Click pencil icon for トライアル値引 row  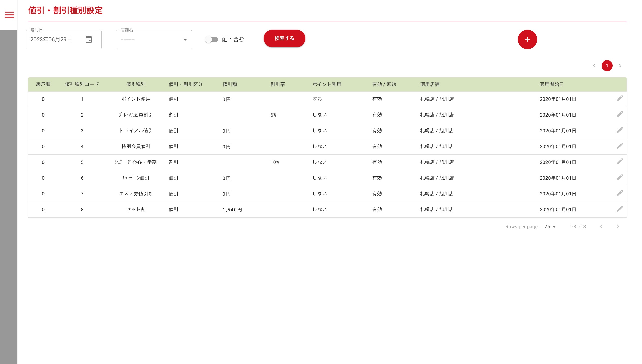pos(620,130)
